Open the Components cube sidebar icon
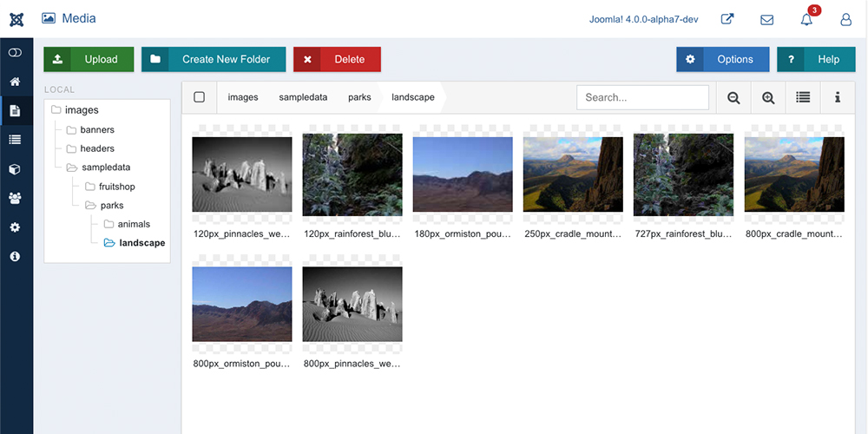Viewport: 868px width, 434px height. click(15, 169)
